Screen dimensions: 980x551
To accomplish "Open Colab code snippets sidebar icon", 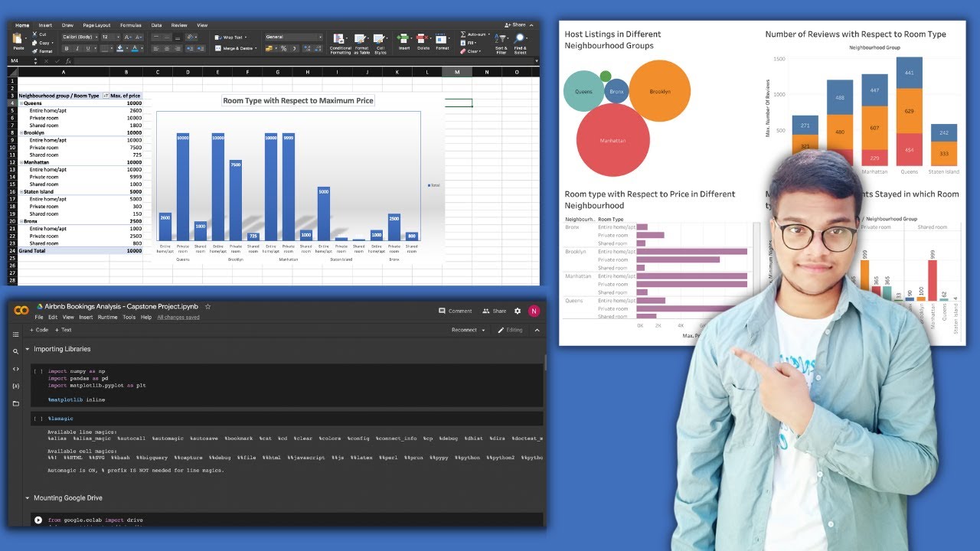I will 15,369.
